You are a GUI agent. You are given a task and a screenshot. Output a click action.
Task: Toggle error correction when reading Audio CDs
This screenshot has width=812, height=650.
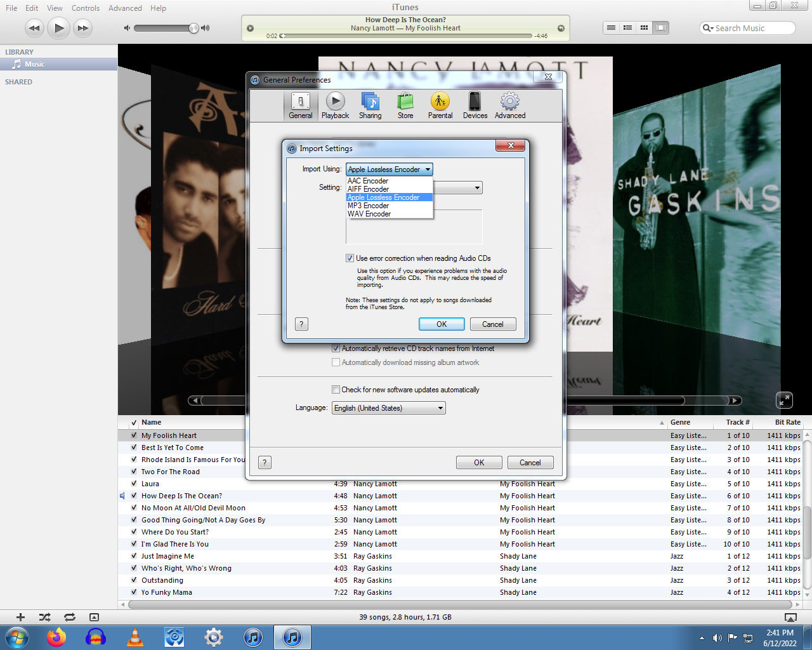[x=350, y=258]
